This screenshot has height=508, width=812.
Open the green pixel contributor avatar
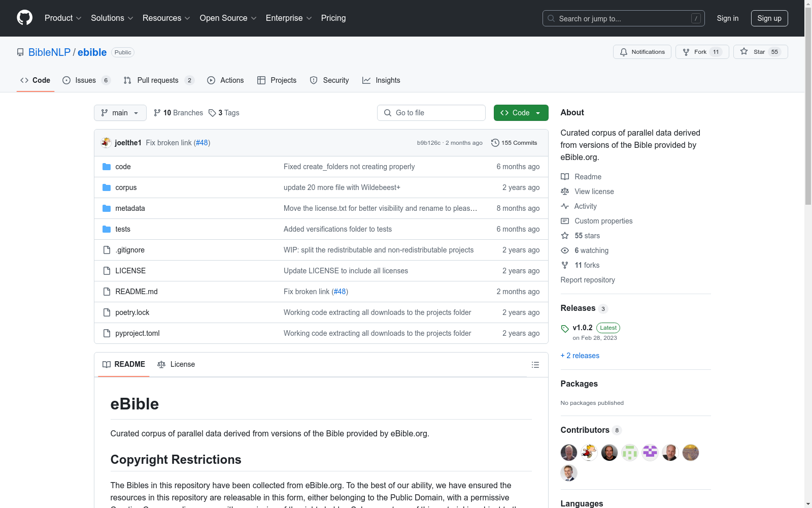point(630,452)
